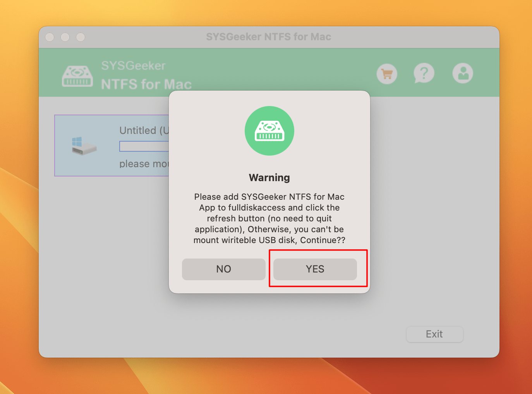Click the Warning dialog title text
Viewport: 532px width, 394px height.
coord(269,177)
